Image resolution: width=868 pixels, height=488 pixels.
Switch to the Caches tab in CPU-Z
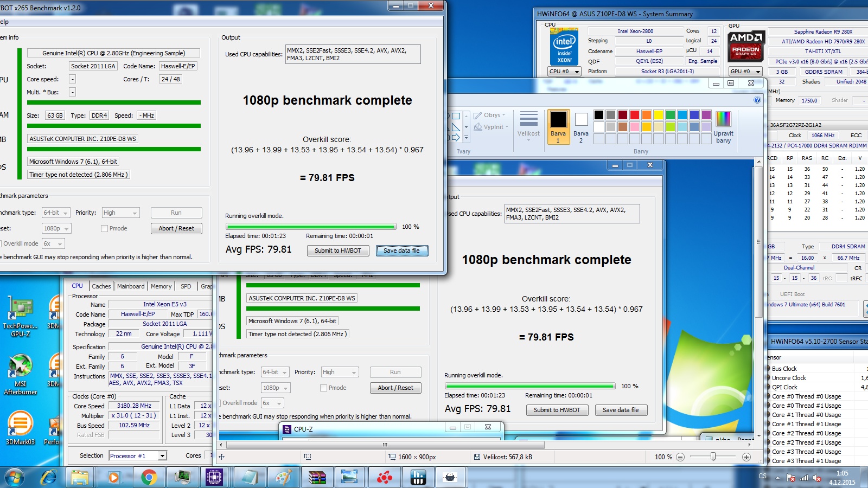click(x=101, y=286)
